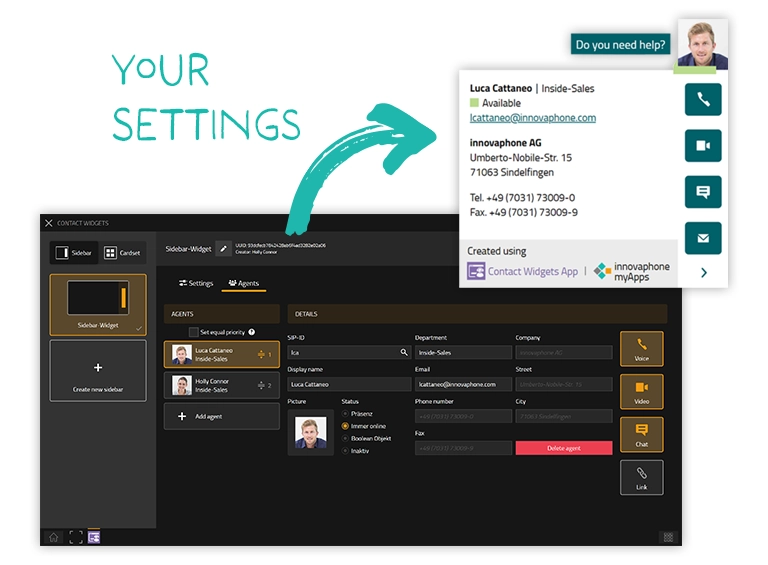Toggle fullscreen icon in bottom bar
The width and height of the screenshot is (768, 565).
(76, 537)
